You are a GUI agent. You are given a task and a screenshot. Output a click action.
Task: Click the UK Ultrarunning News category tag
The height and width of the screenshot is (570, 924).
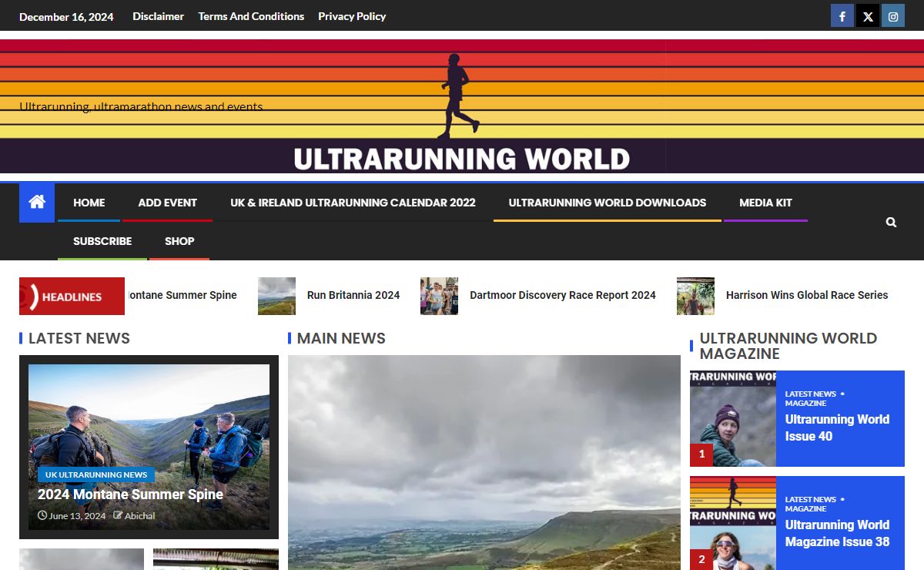pos(96,474)
